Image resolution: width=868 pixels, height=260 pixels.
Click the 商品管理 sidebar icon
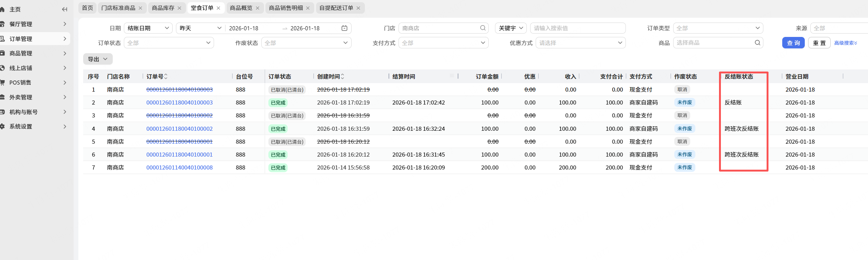click(x=2, y=53)
